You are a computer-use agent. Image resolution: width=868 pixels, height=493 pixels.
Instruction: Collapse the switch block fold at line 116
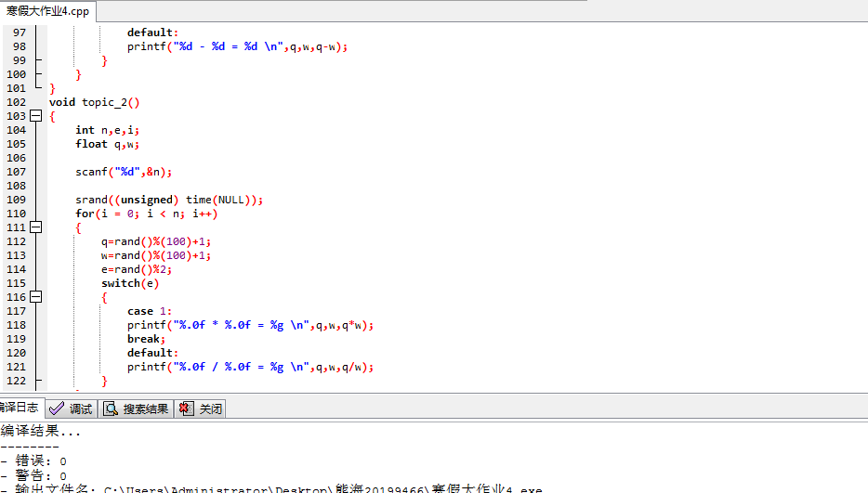pyautogui.click(x=36, y=296)
